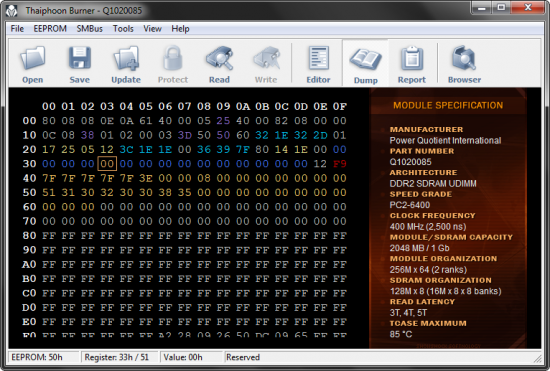Select highlighted byte 00 at offset 33
This screenshot has height=371, width=550.
107,164
